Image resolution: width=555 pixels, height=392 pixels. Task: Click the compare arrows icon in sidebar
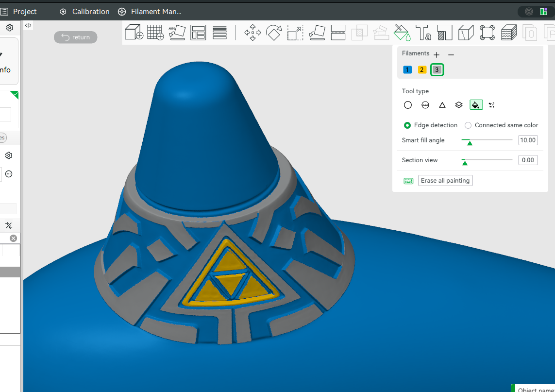pos(9,225)
